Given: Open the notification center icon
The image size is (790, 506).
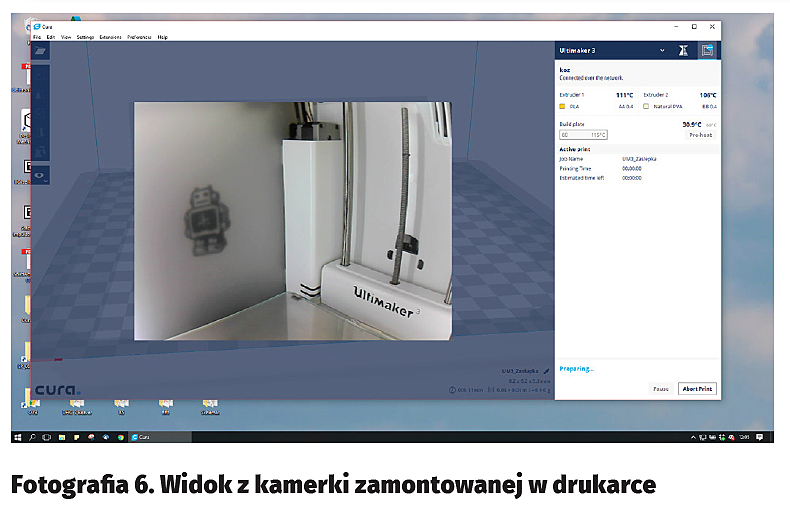Looking at the screenshot, I should [760, 437].
